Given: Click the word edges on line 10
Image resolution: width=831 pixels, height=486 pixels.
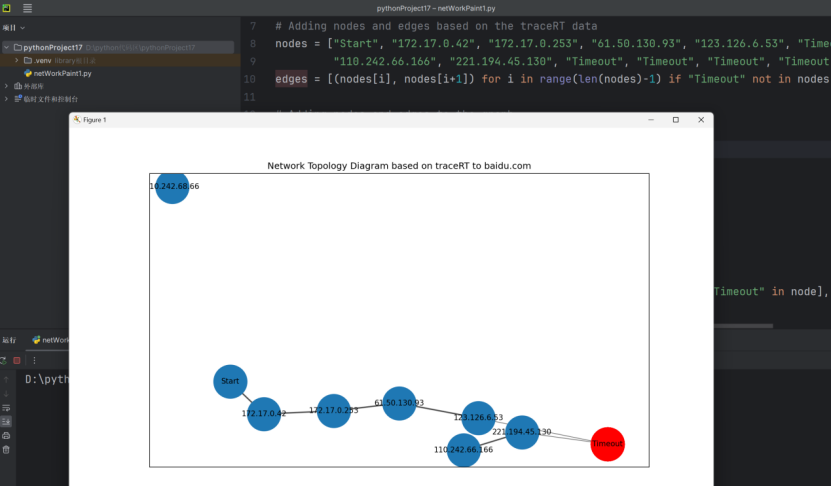Looking at the screenshot, I should tap(291, 79).
